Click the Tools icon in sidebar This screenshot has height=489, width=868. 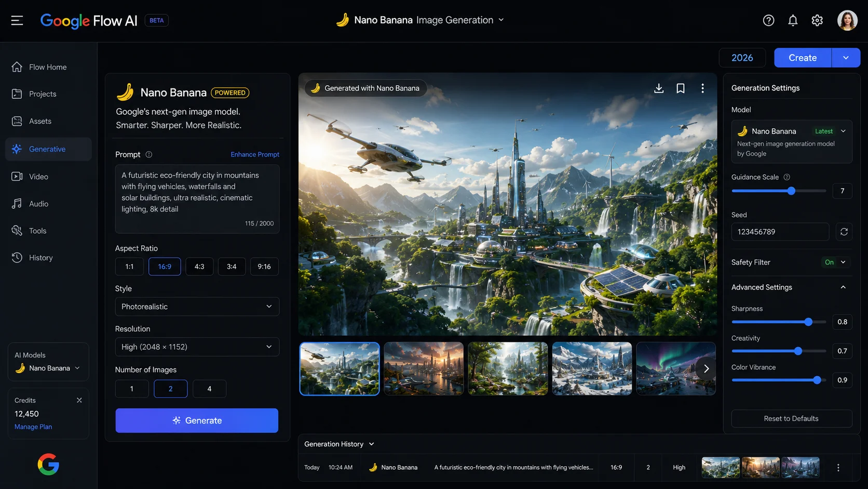pos(17,231)
